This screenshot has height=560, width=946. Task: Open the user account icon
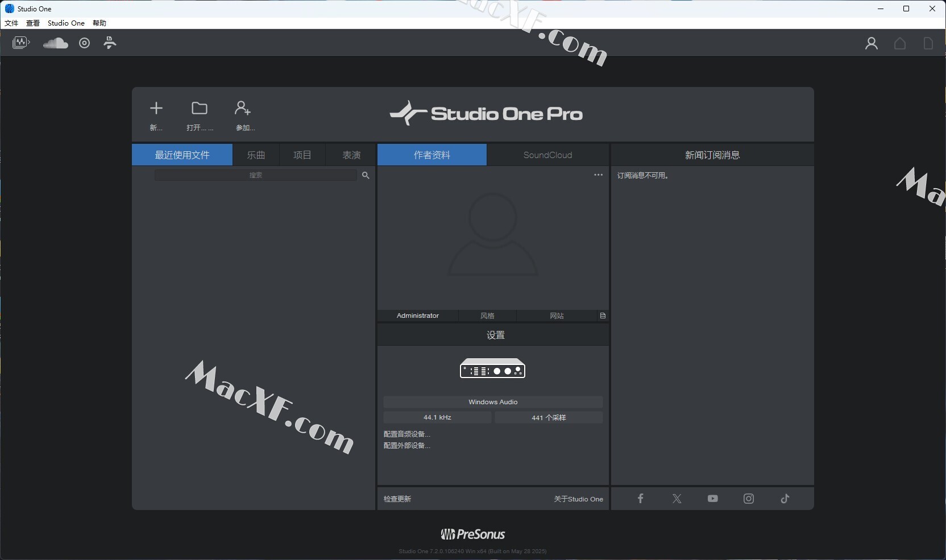[872, 43]
